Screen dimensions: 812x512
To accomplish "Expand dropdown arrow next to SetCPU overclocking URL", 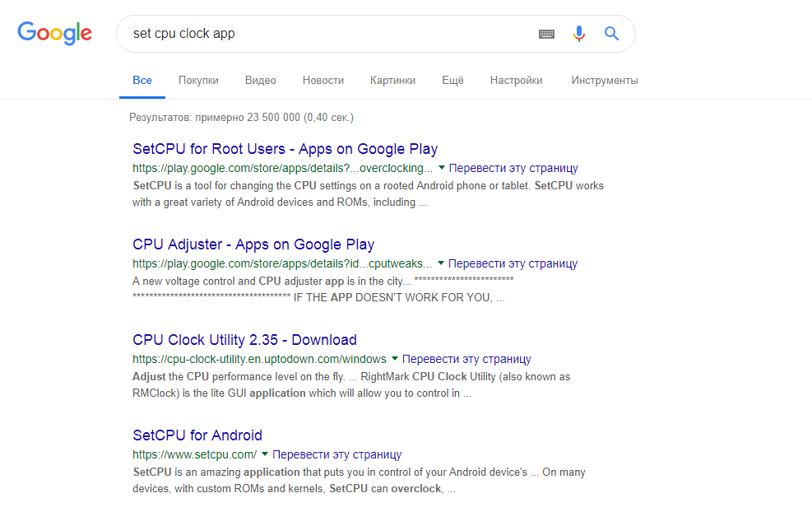I will tap(442, 167).
